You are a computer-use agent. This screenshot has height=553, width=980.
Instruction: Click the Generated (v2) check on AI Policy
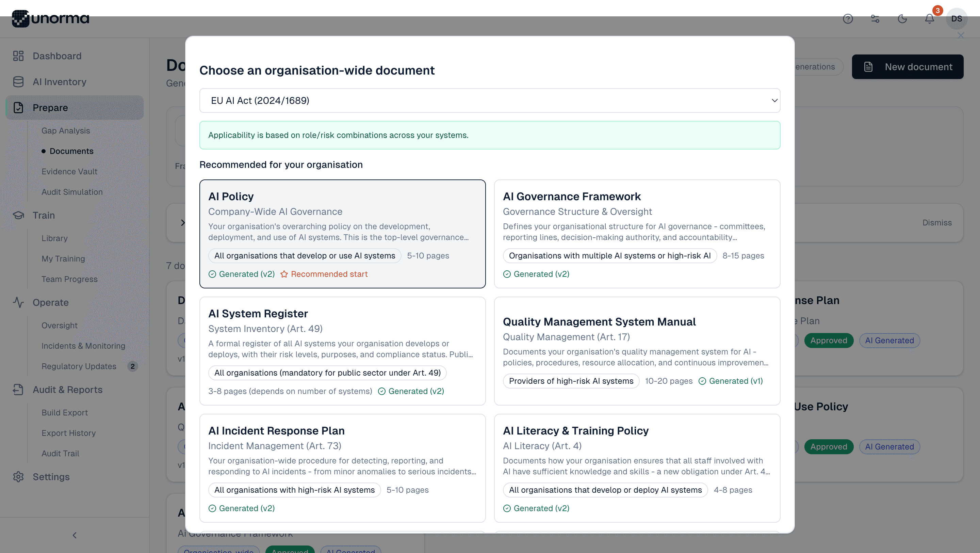click(x=212, y=274)
